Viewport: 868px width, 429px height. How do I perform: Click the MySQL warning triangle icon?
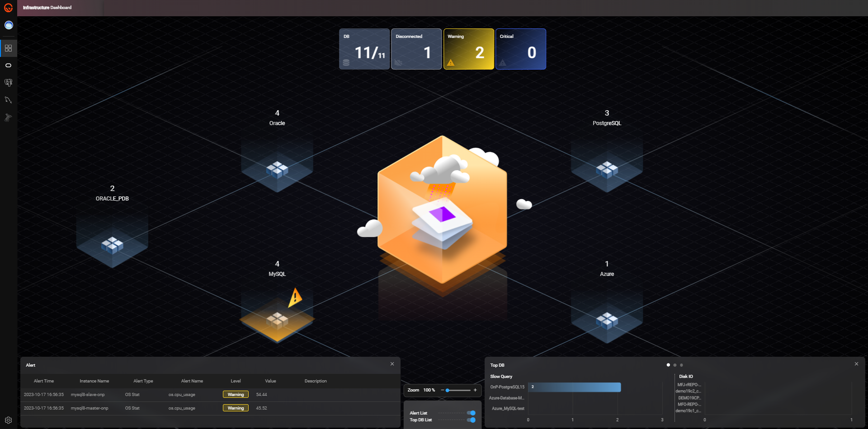click(x=295, y=297)
